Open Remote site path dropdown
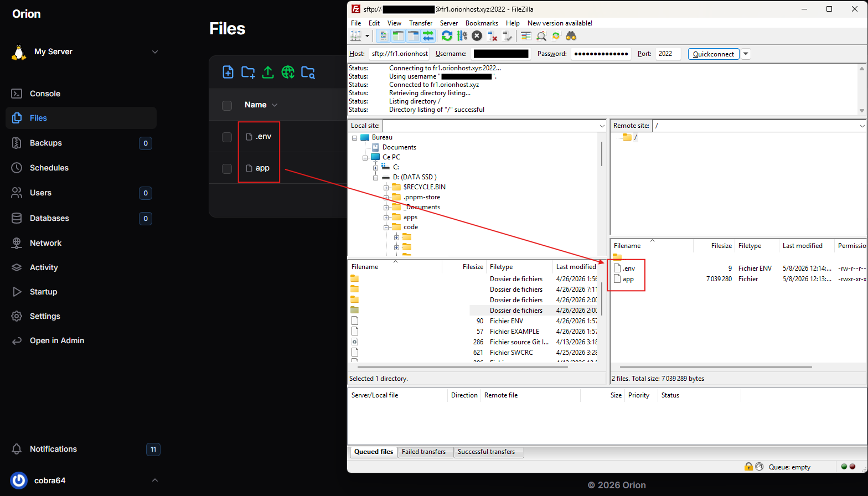868x496 pixels. click(862, 126)
